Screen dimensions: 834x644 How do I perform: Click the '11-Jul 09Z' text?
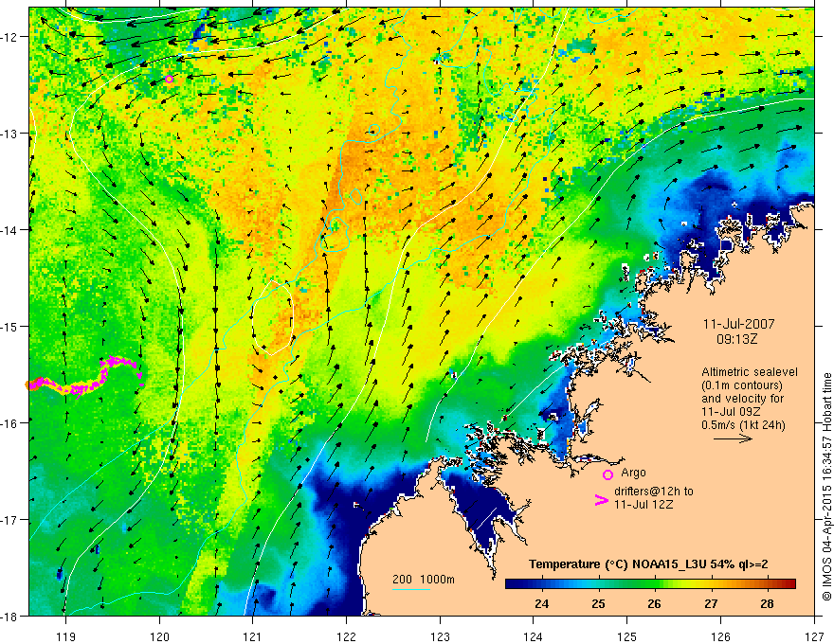click(x=731, y=412)
